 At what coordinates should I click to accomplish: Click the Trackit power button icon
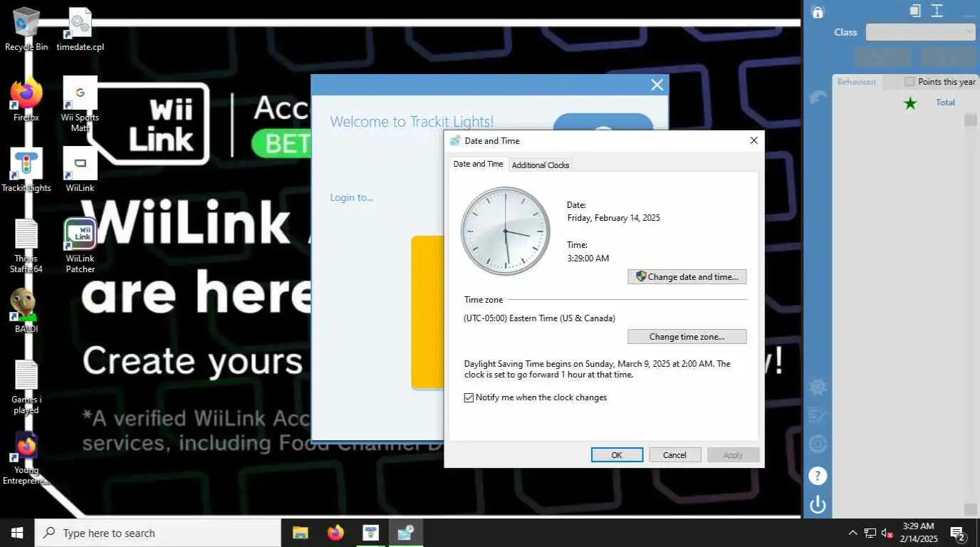[818, 505]
